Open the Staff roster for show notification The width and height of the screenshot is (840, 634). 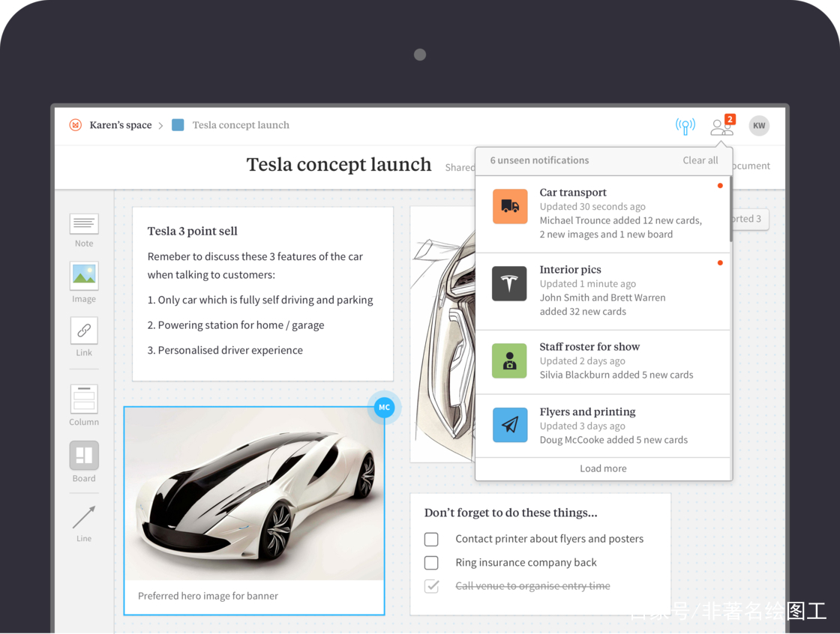(603, 362)
